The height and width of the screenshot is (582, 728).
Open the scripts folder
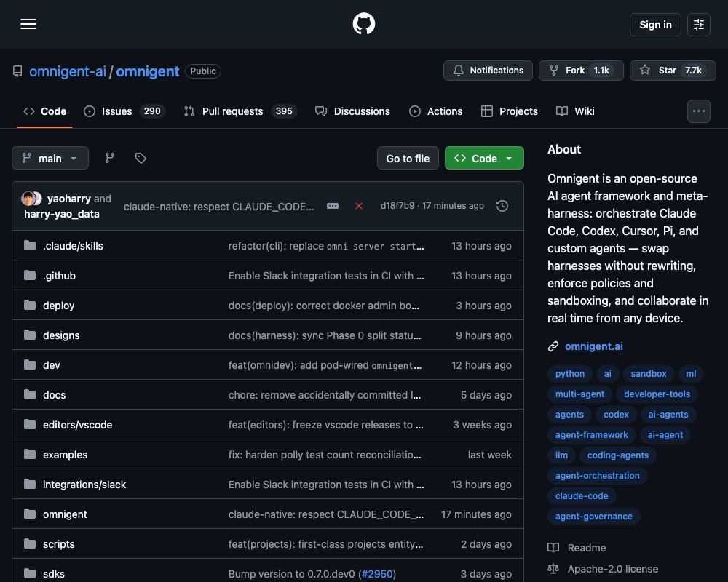click(x=58, y=544)
